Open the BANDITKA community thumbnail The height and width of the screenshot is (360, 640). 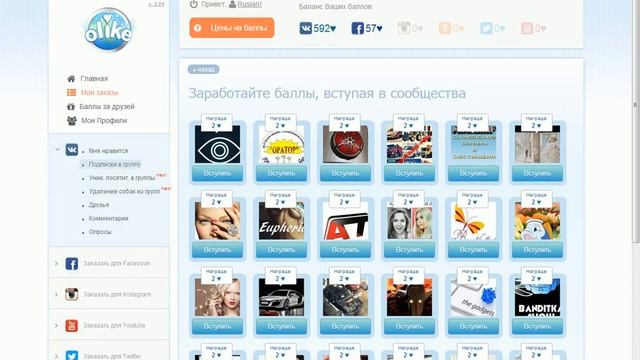(x=537, y=297)
